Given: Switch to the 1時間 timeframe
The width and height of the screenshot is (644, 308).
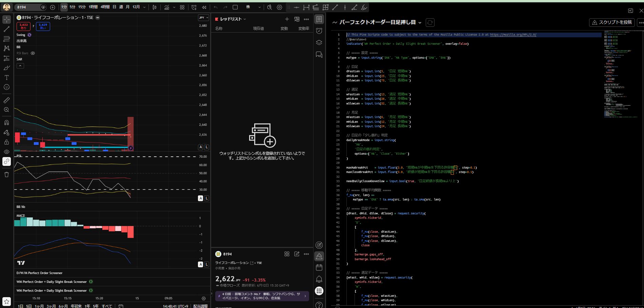Looking at the screenshot, I should coord(93,7).
